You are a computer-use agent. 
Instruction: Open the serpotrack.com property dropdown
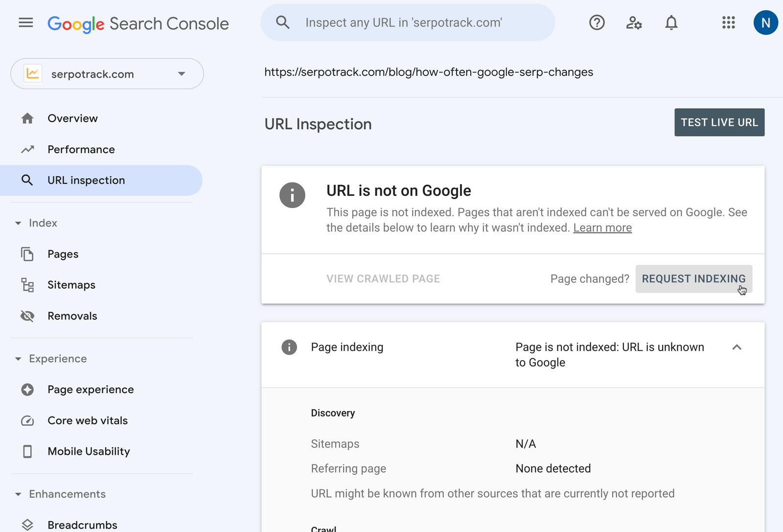pos(107,74)
